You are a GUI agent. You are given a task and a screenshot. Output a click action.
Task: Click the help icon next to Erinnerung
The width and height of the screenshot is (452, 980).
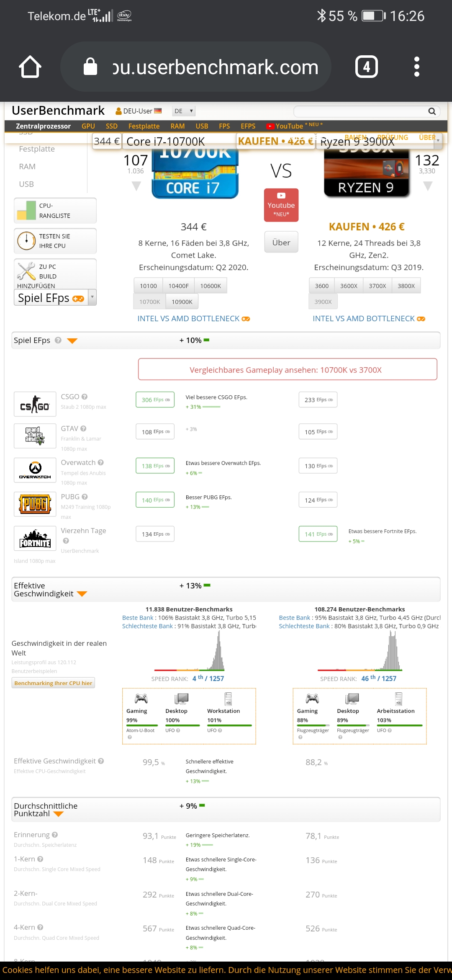coord(55,835)
